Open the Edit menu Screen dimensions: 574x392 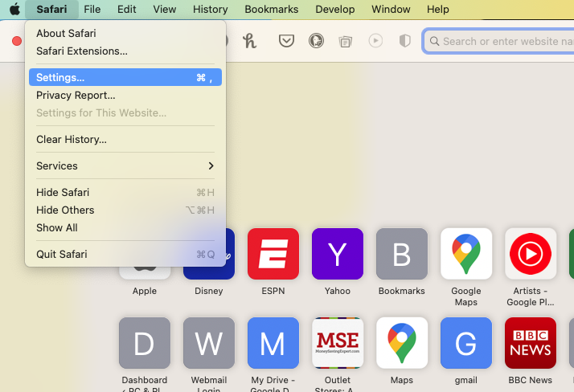pyautogui.click(x=127, y=9)
